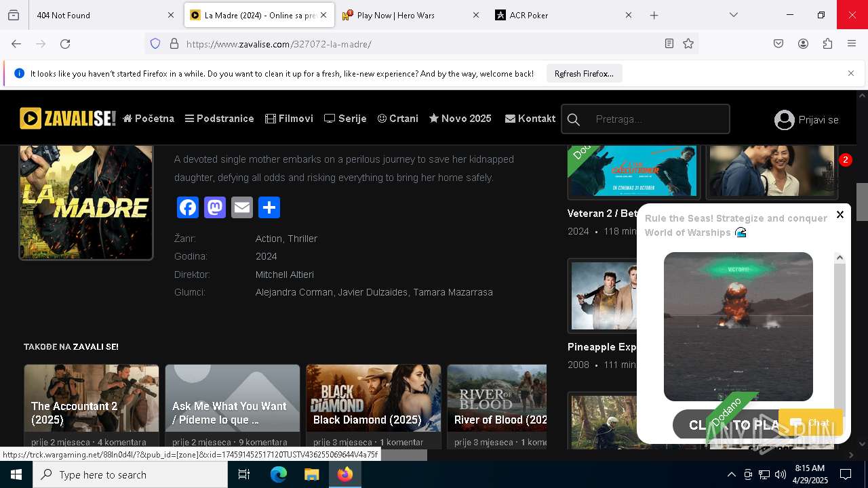Open actor Alejandra Corman link
This screenshot has width=868, height=488.
tap(294, 292)
